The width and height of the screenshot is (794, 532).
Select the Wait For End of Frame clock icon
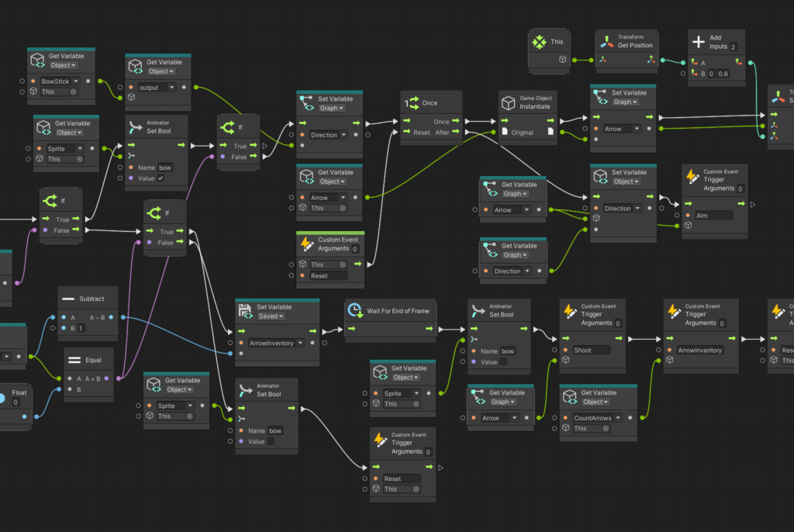[x=355, y=310]
